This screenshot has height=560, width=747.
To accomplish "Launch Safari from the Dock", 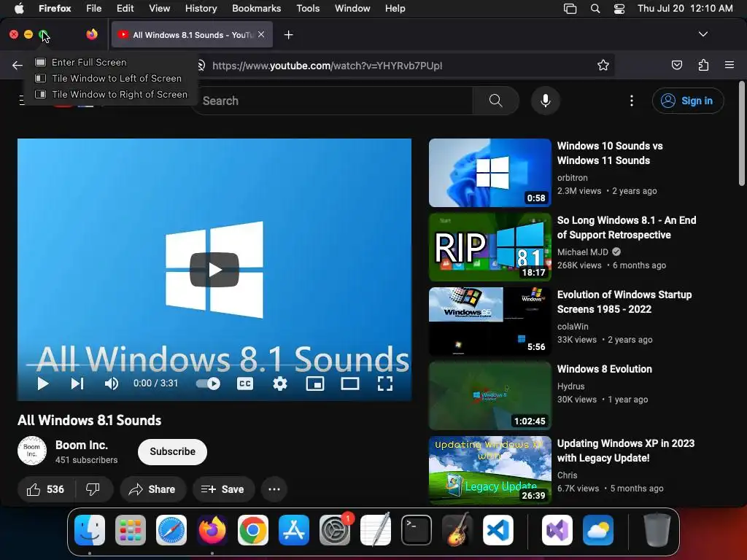I will coord(171,530).
